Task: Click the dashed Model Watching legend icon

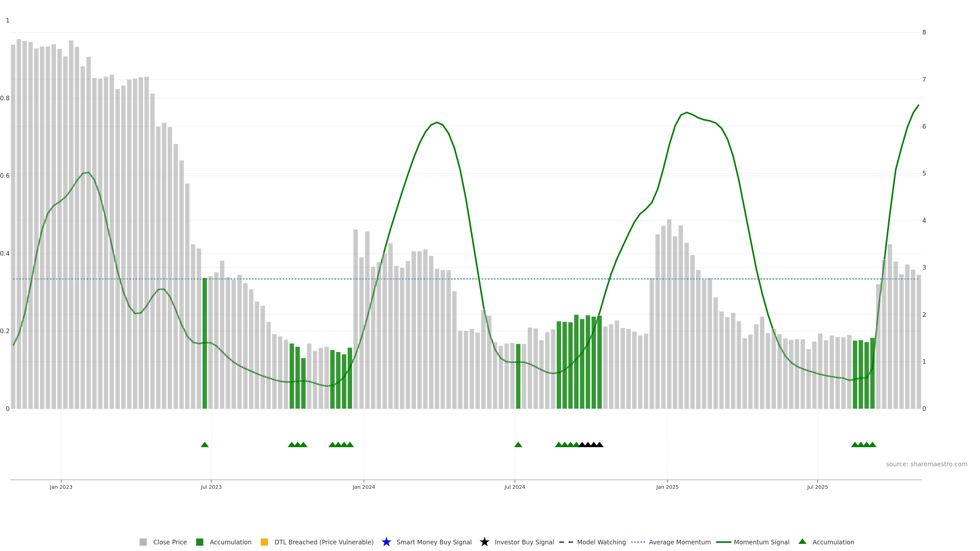Action: tap(566, 542)
